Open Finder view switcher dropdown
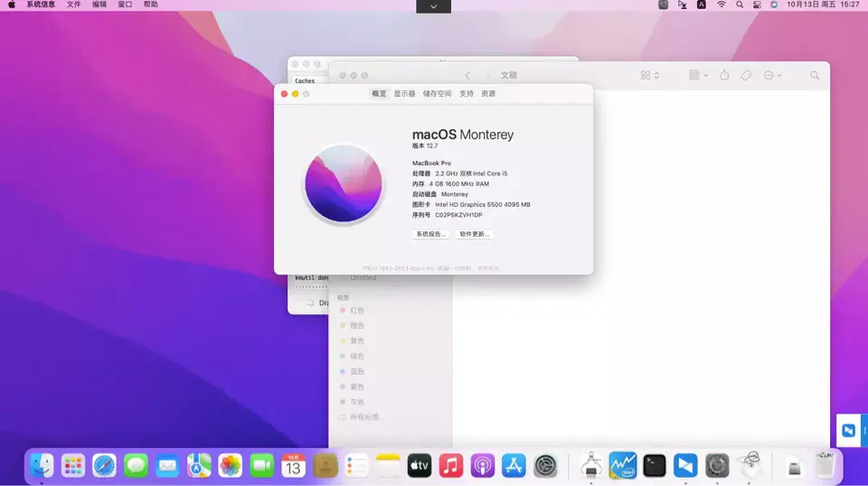868x486 pixels. click(650, 75)
